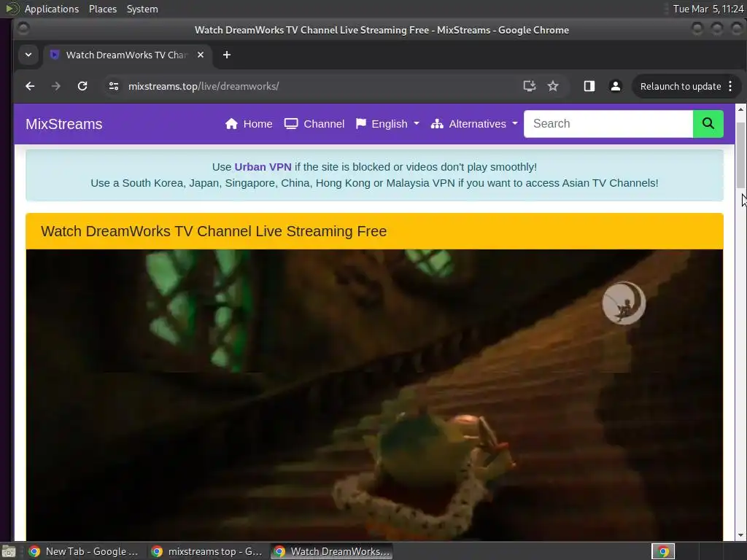
Task: Click the page scrollbar thumb
Action: click(740, 155)
